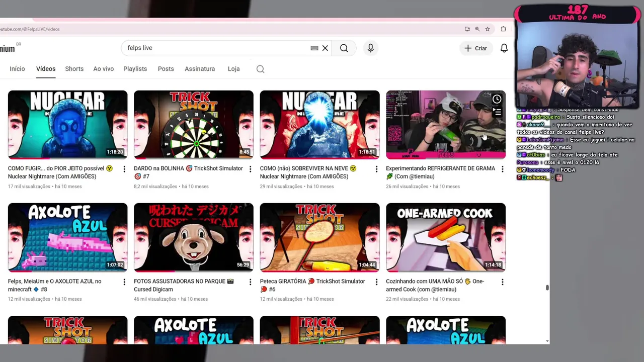Add REFRIGERANTE DE GRAMA video to queue
Image resolution: width=644 pixels, height=362 pixels.
click(x=497, y=113)
